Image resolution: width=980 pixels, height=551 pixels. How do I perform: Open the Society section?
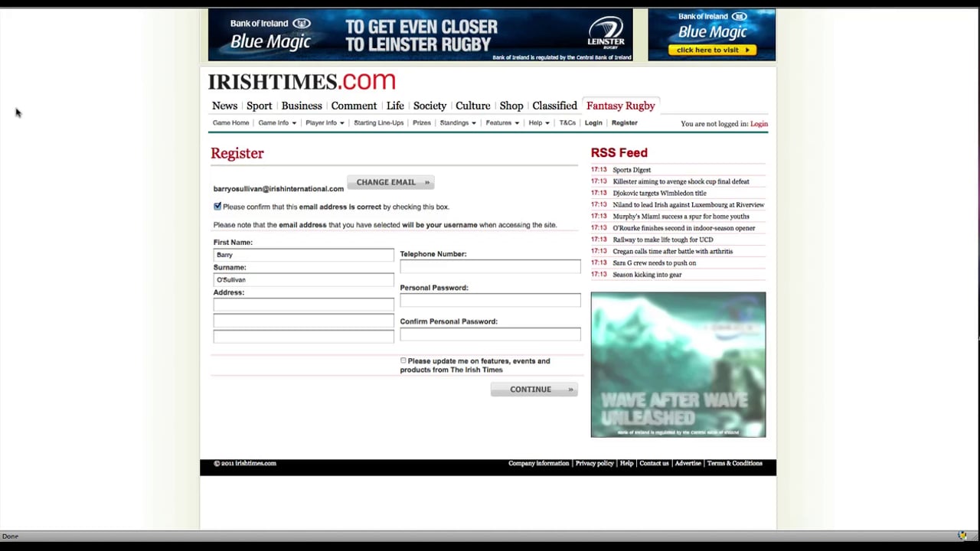(x=430, y=106)
